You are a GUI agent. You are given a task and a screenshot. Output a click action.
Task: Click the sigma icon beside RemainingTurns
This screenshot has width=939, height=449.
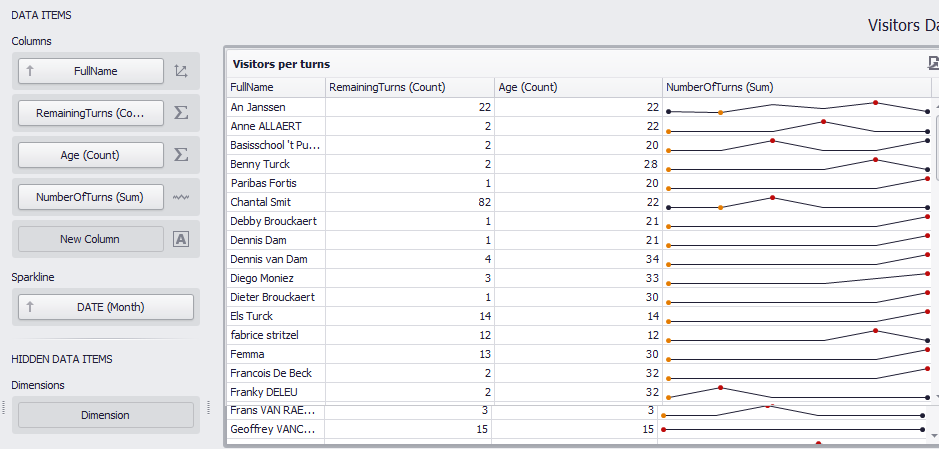tap(181, 113)
